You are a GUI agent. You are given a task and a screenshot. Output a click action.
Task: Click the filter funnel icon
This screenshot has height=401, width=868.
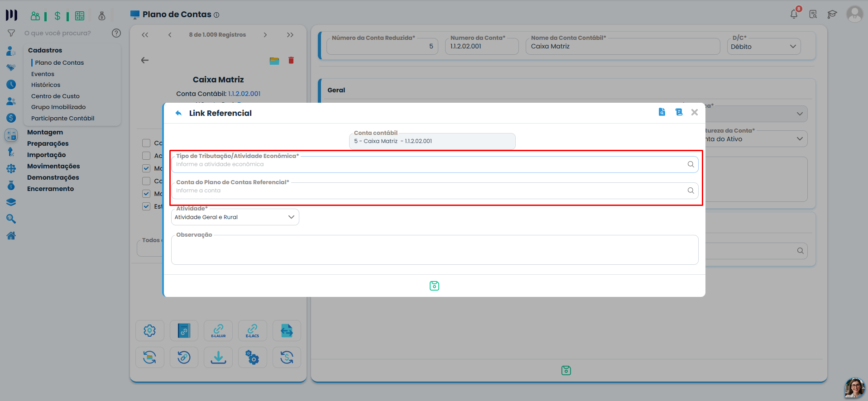[x=11, y=33]
